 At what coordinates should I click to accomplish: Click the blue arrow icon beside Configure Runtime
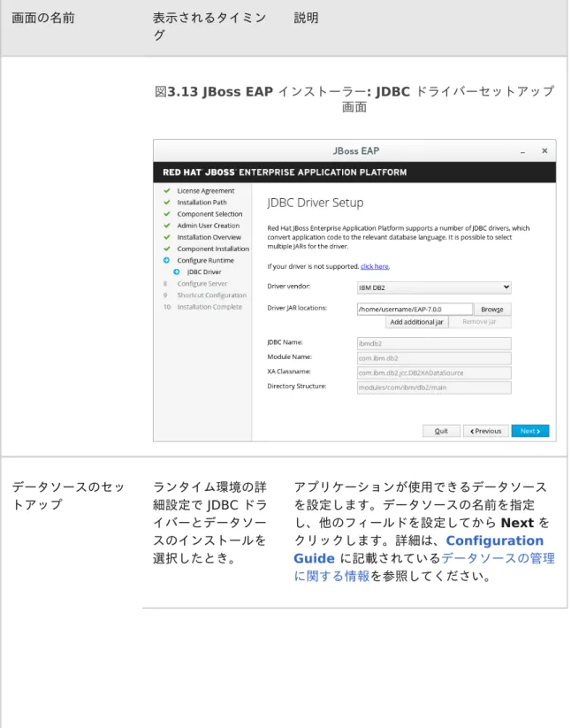point(166,260)
